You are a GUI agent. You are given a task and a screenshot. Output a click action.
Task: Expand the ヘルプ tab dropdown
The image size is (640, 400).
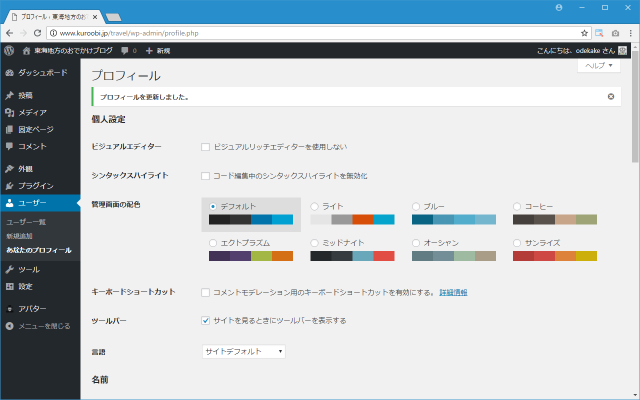[599, 65]
